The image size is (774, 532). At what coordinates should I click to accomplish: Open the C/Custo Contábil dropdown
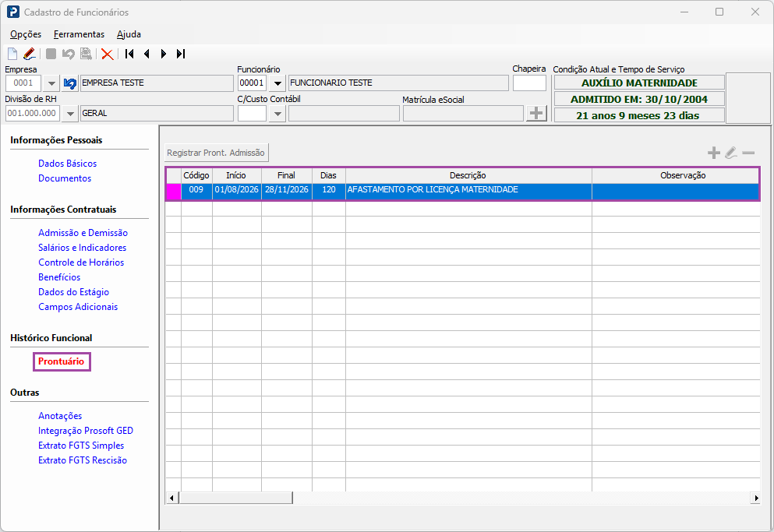click(x=277, y=114)
